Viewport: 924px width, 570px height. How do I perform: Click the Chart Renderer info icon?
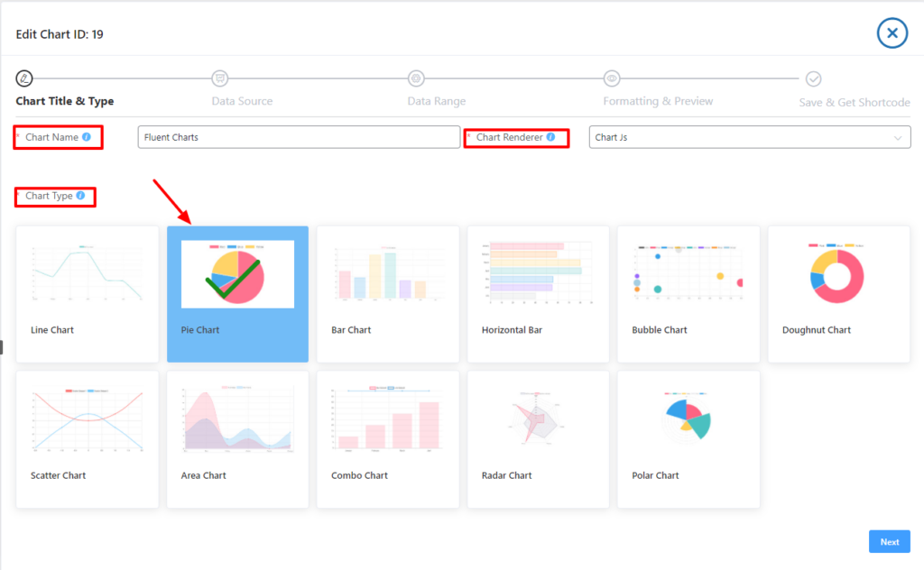pyautogui.click(x=550, y=137)
